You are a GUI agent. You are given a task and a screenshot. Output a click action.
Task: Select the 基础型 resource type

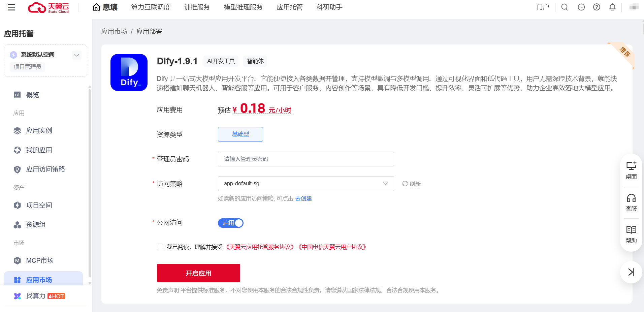click(x=240, y=134)
